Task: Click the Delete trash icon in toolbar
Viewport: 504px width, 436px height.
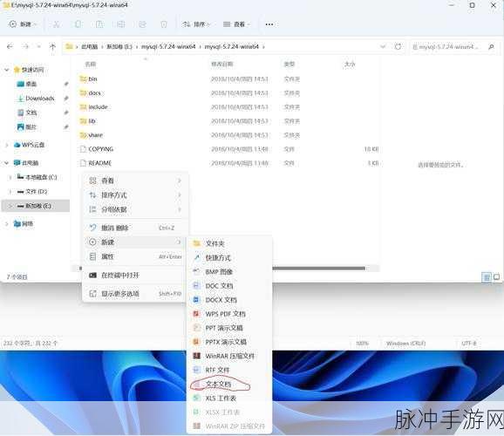Action: coord(164,24)
